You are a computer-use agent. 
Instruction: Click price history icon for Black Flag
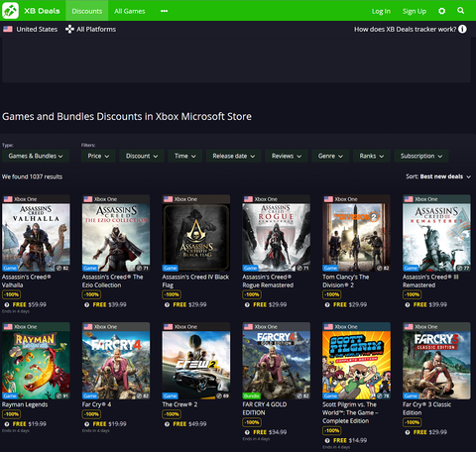[x=167, y=304]
